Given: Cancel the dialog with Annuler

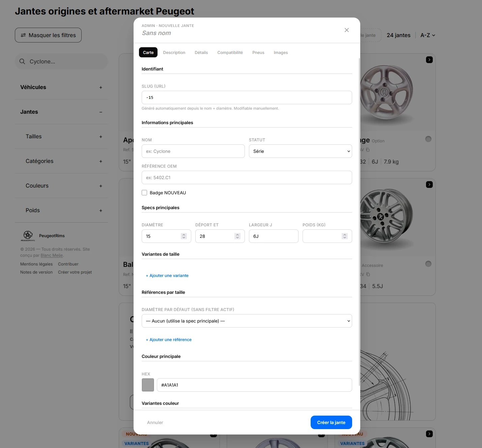Looking at the screenshot, I should click(155, 422).
